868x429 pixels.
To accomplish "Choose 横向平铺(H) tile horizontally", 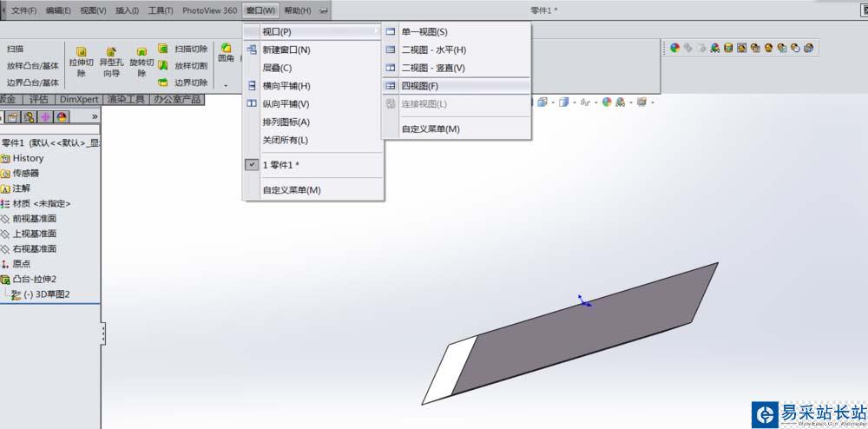I will pyautogui.click(x=313, y=86).
